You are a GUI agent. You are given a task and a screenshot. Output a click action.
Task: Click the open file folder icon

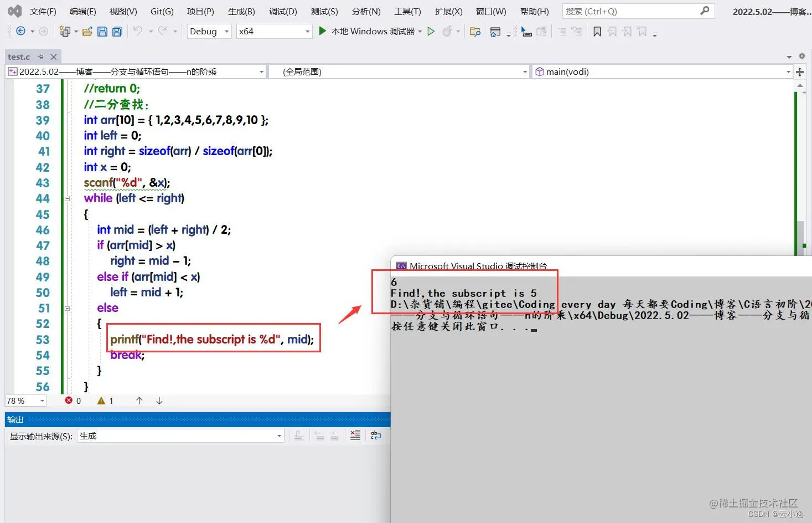pyautogui.click(x=87, y=32)
